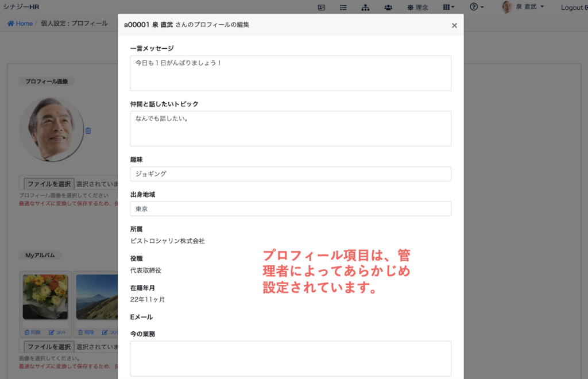Expand the help question mark dropdown

[476, 7]
